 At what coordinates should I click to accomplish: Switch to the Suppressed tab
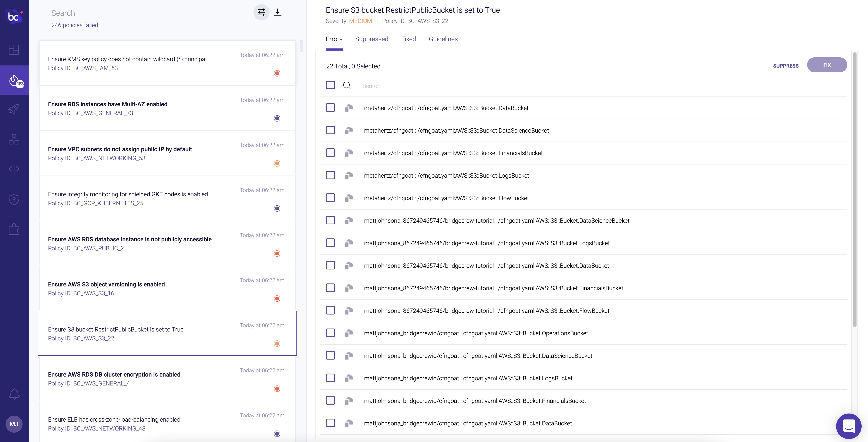coord(372,39)
